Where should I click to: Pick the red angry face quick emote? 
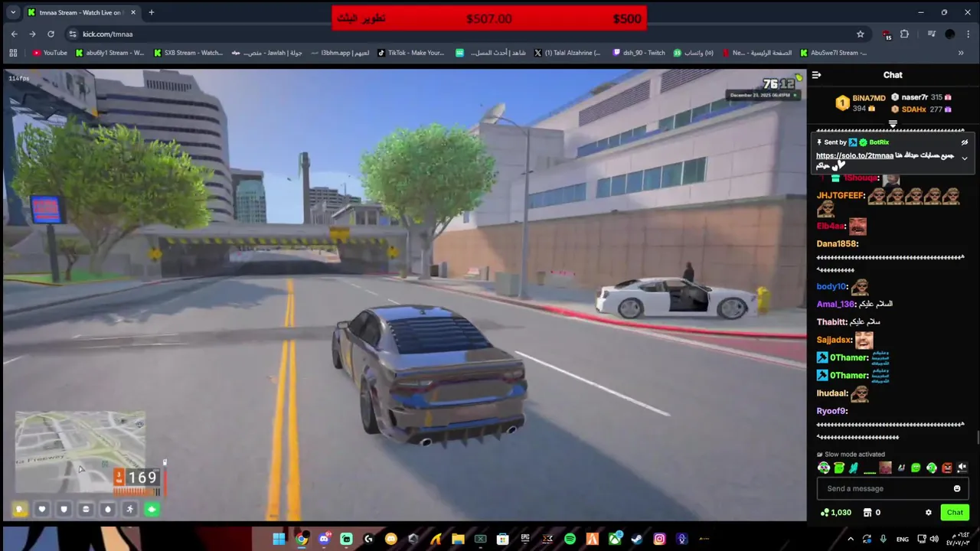[947, 468]
